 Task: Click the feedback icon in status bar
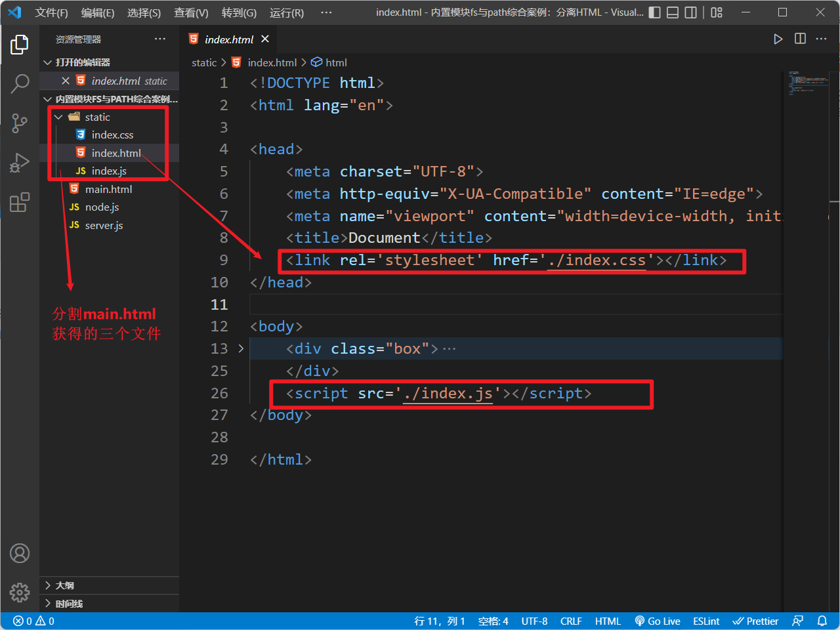(x=798, y=621)
